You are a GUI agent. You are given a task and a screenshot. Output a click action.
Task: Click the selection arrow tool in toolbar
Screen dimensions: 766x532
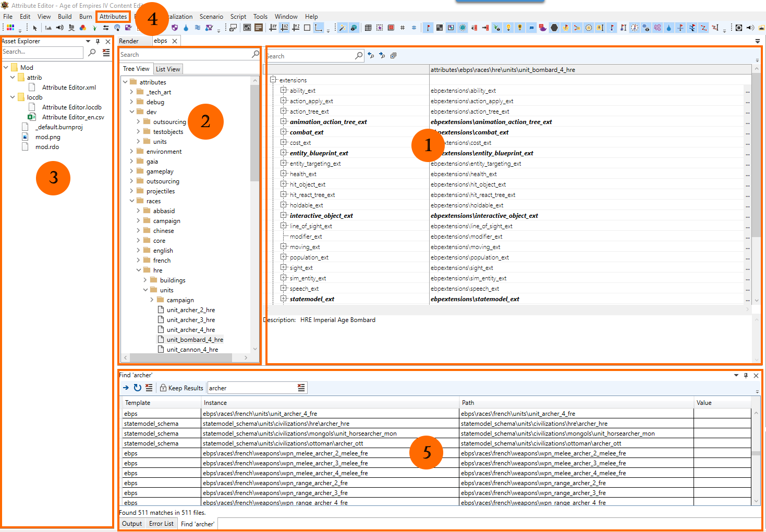[35, 28]
